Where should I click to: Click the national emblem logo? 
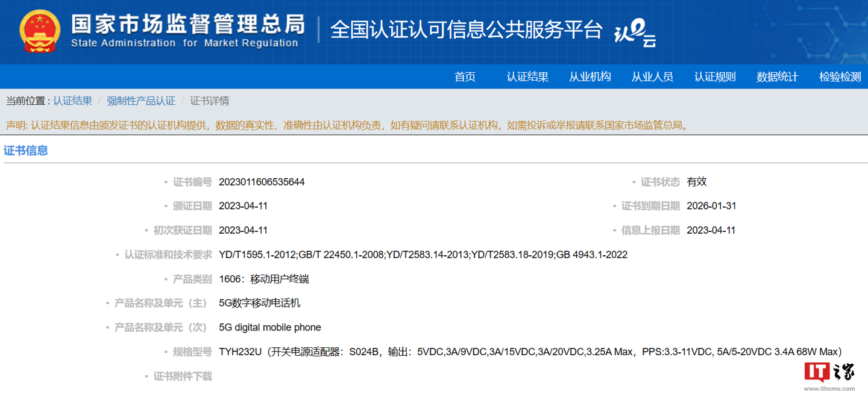click(x=40, y=31)
